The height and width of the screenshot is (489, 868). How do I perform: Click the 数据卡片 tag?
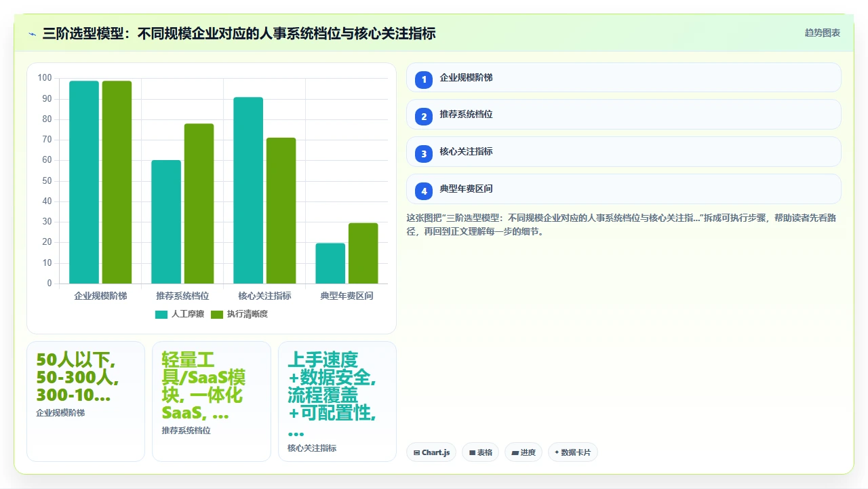point(573,452)
